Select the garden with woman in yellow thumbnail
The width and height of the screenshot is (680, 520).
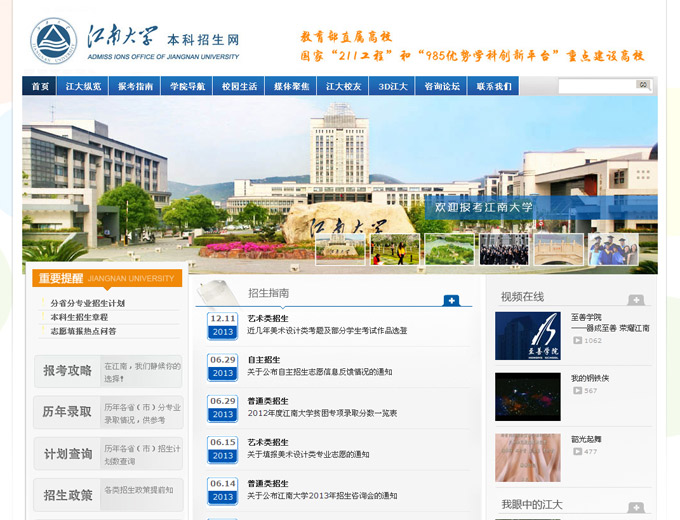point(395,249)
